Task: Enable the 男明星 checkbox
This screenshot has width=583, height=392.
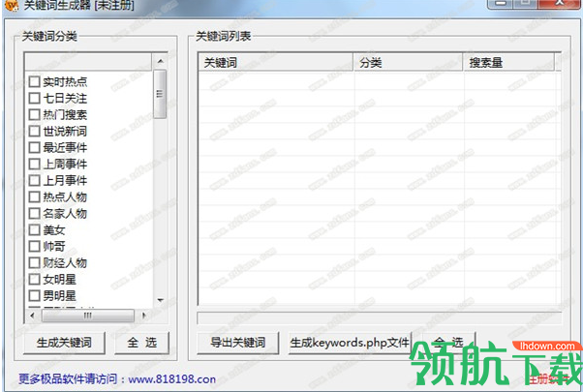Action: 34,296
